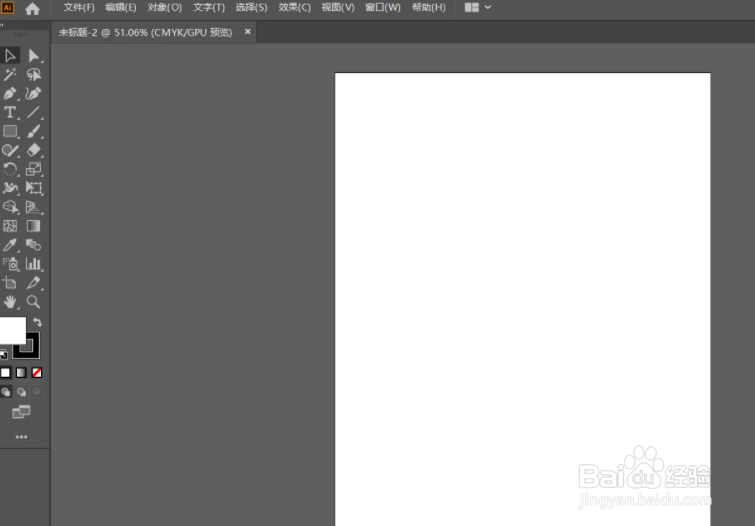Select the Shape Builder tool
This screenshot has width=755, height=526.
click(10, 207)
